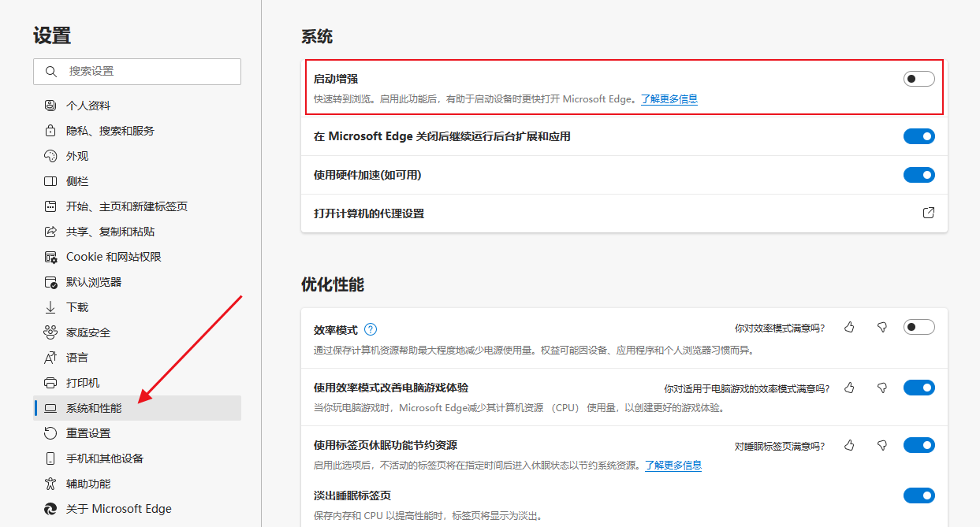
Task: Thumbs up for 电脑游戏的效率模式 feedback
Action: [x=849, y=388]
